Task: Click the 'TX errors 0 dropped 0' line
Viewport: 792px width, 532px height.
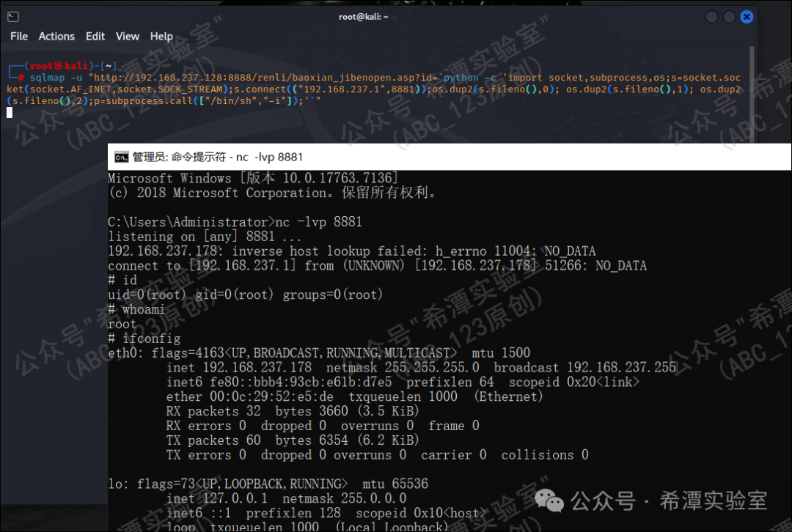Action: coord(378,455)
